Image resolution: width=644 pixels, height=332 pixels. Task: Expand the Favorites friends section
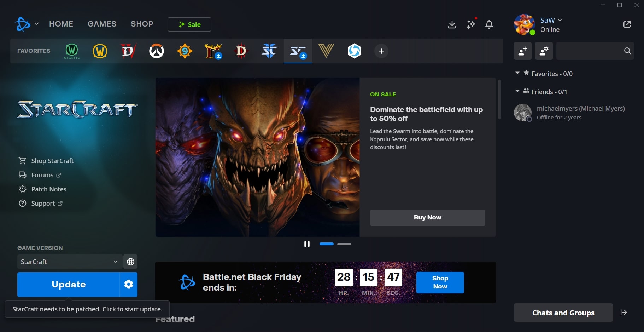point(517,73)
